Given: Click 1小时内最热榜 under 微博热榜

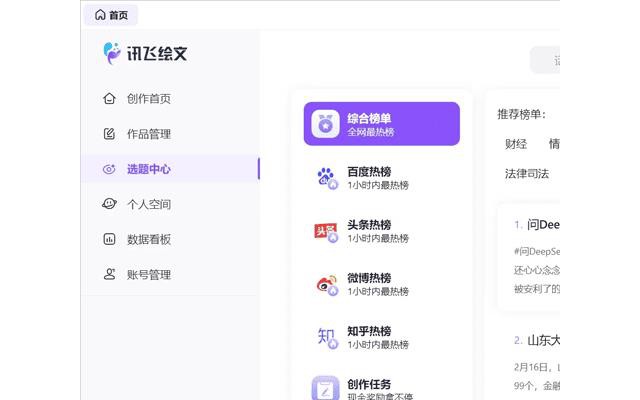Looking at the screenshot, I should (378, 291).
